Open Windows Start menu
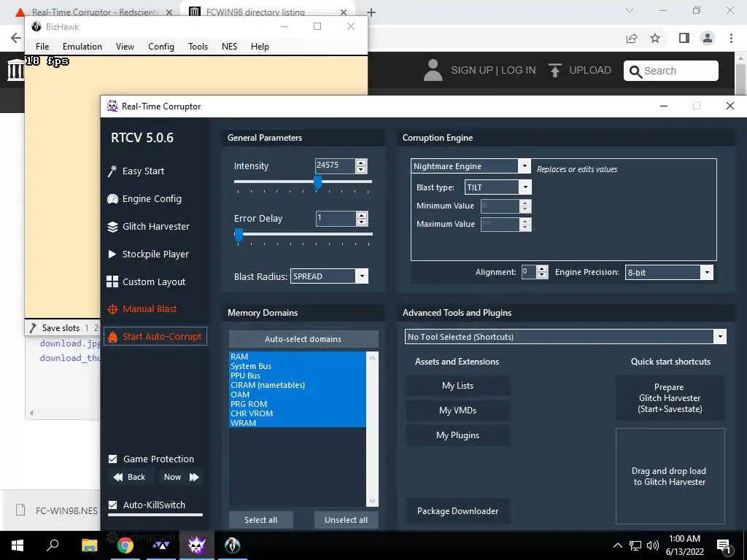This screenshot has width=747, height=560. pyautogui.click(x=18, y=545)
